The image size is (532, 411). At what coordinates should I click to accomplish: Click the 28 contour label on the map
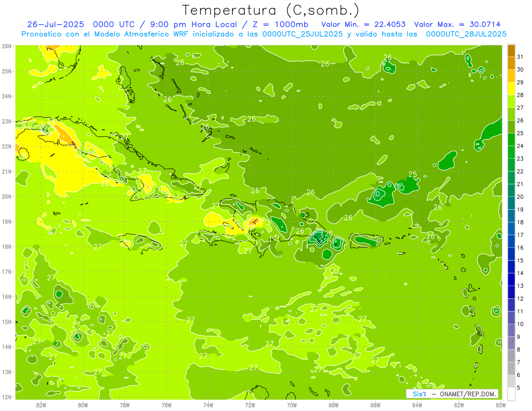click(x=105, y=183)
